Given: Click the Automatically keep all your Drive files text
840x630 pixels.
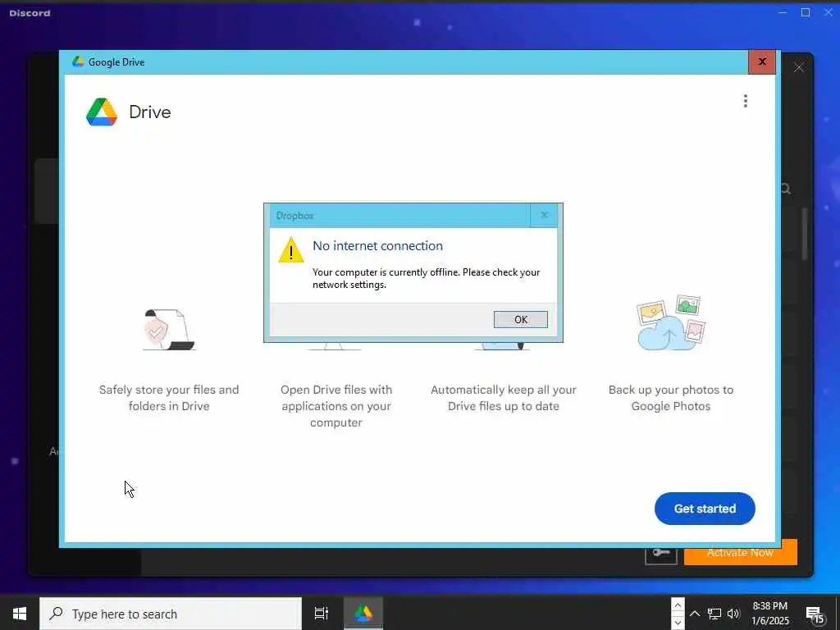Looking at the screenshot, I should 504,398.
